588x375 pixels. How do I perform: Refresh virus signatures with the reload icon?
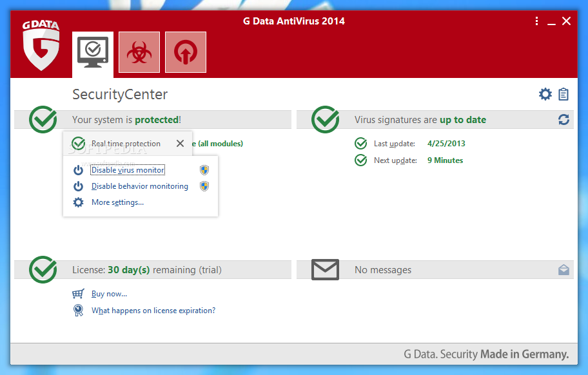(x=563, y=119)
